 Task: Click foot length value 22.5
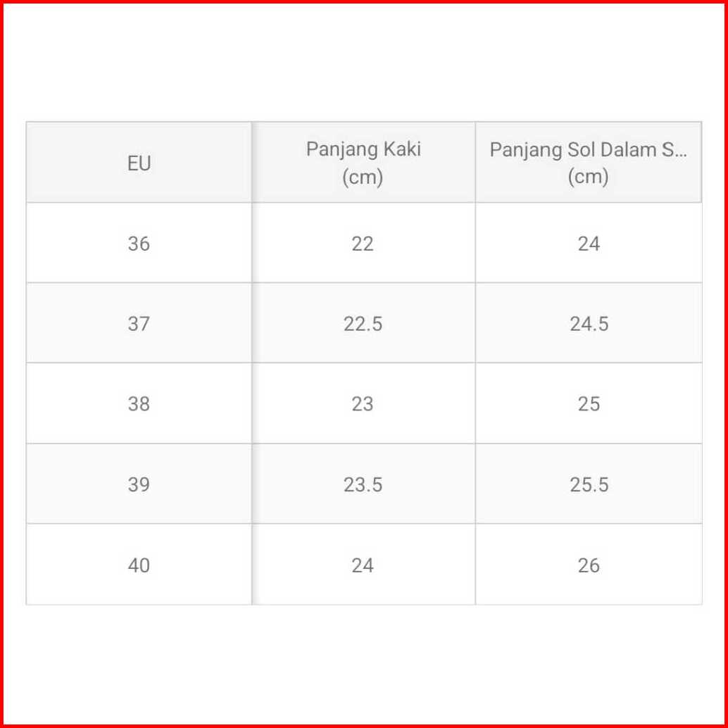[x=363, y=324]
